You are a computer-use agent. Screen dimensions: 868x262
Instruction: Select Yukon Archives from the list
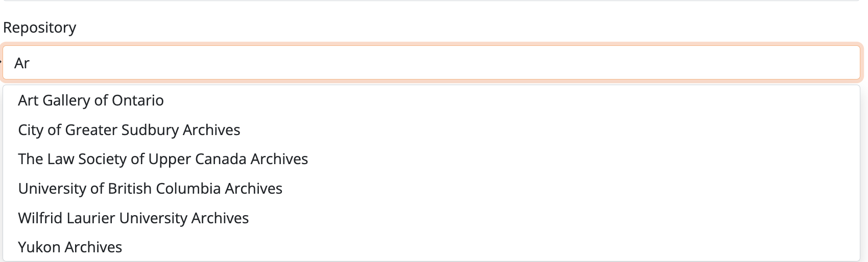(x=70, y=247)
